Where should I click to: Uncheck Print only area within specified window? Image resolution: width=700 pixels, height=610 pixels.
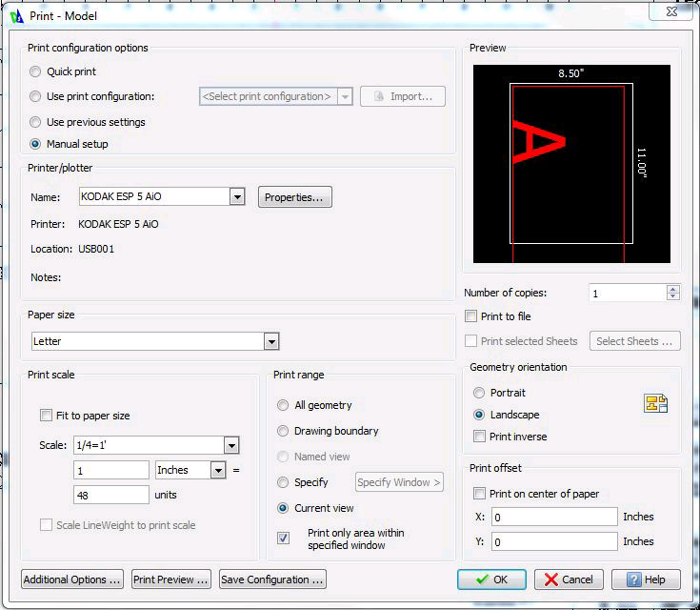pyautogui.click(x=283, y=538)
